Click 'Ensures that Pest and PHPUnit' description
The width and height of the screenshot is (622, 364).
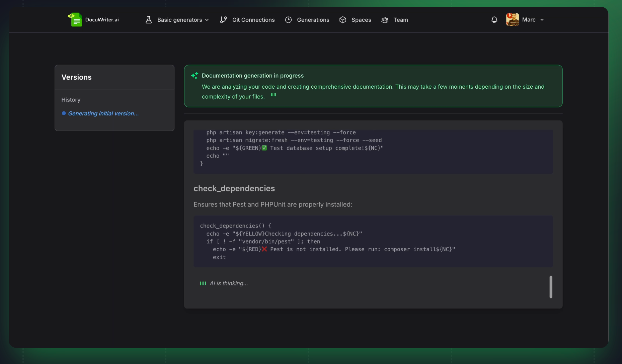pyautogui.click(x=273, y=204)
